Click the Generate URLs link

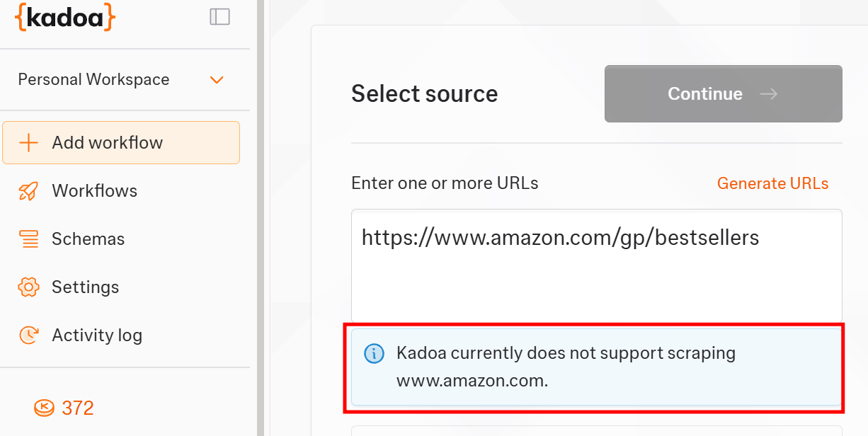click(772, 183)
